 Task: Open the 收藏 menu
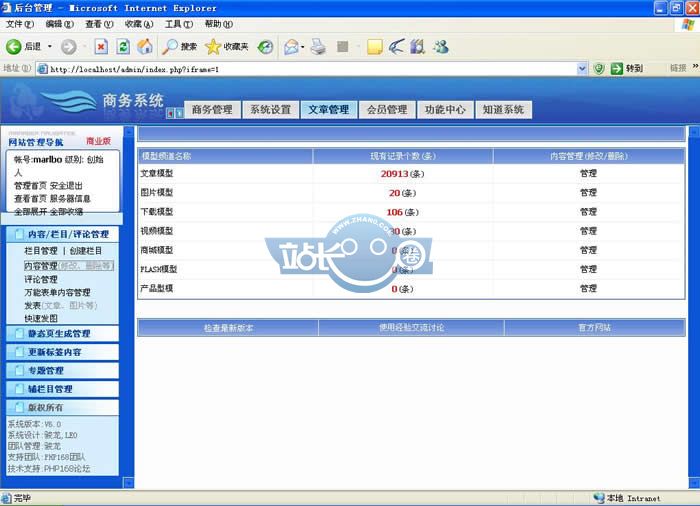coord(139,24)
